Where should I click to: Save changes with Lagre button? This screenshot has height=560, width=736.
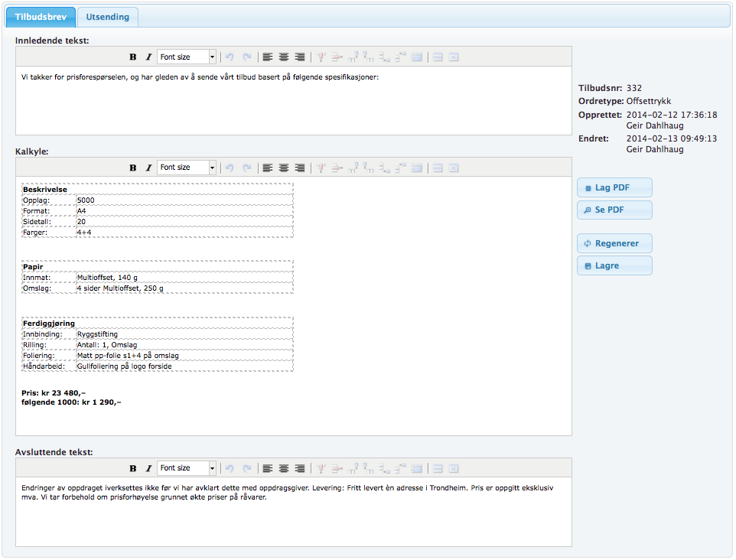pyautogui.click(x=614, y=266)
